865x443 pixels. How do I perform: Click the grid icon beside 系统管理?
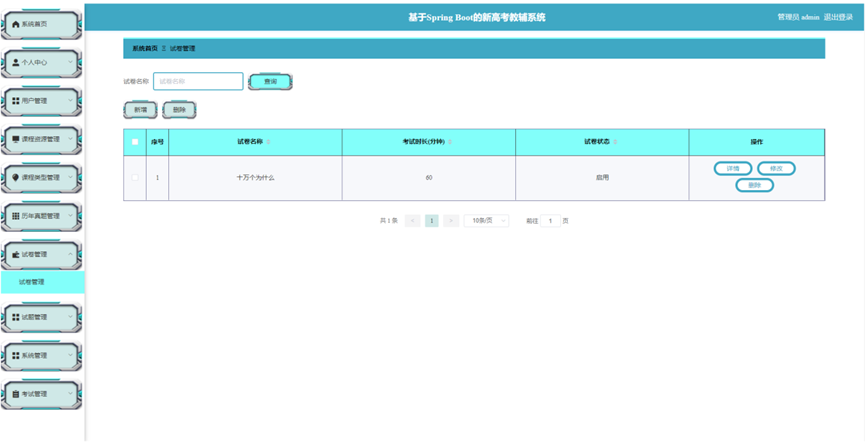(15, 356)
